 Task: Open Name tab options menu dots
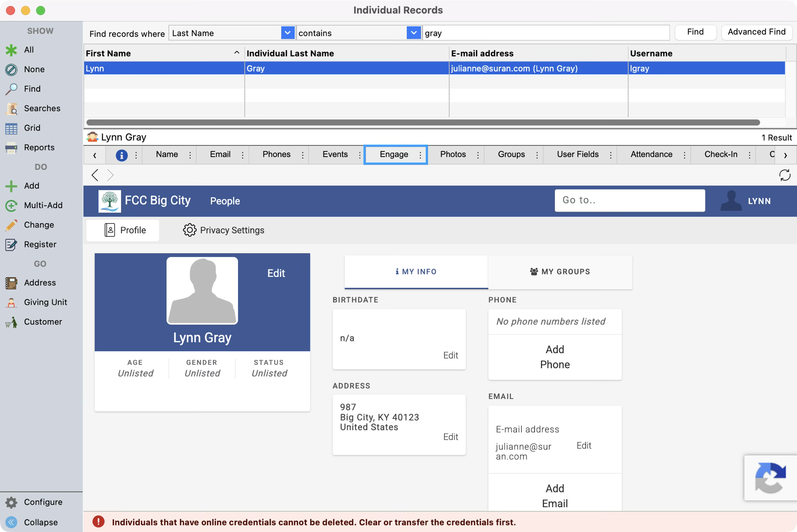tap(190, 155)
